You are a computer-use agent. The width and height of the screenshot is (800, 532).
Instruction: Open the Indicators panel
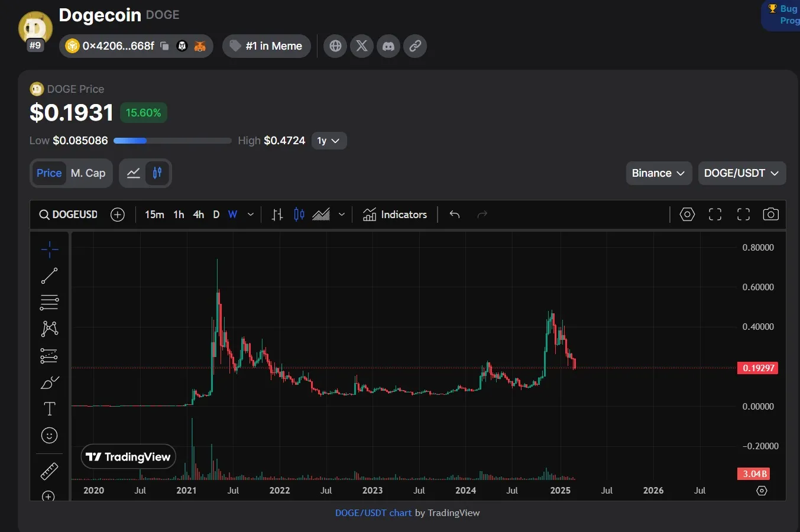[395, 215]
